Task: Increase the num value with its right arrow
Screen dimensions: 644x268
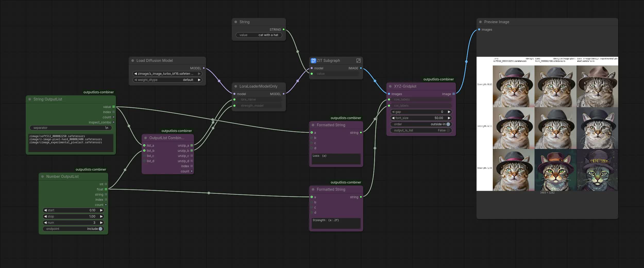Action: (101, 223)
